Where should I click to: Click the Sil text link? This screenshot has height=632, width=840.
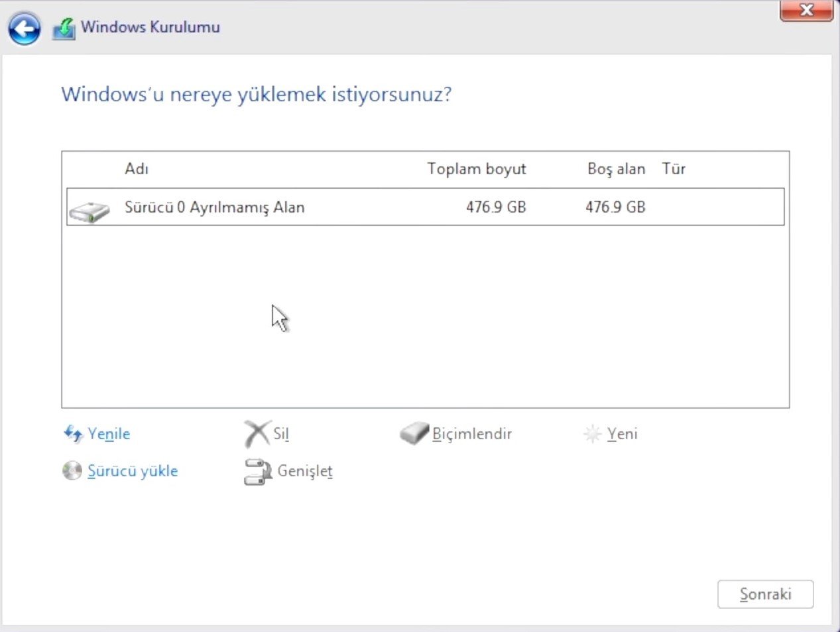pos(281,434)
